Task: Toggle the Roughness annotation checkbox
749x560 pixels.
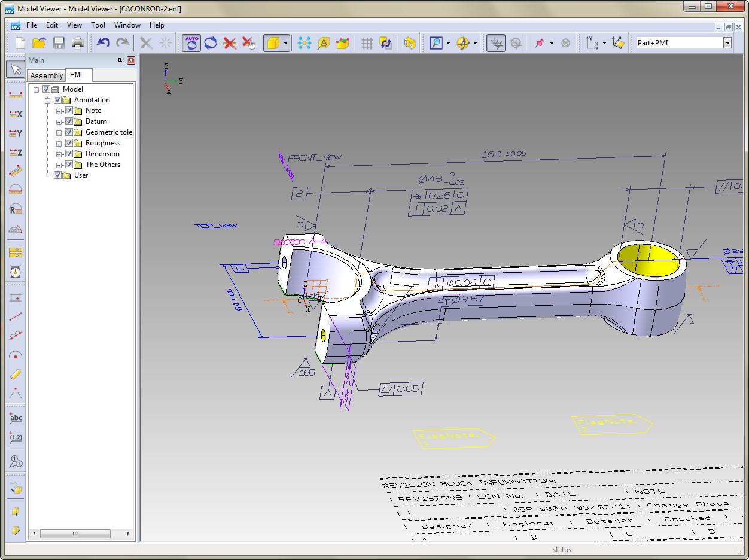Action: pyautogui.click(x=69, y=142)
